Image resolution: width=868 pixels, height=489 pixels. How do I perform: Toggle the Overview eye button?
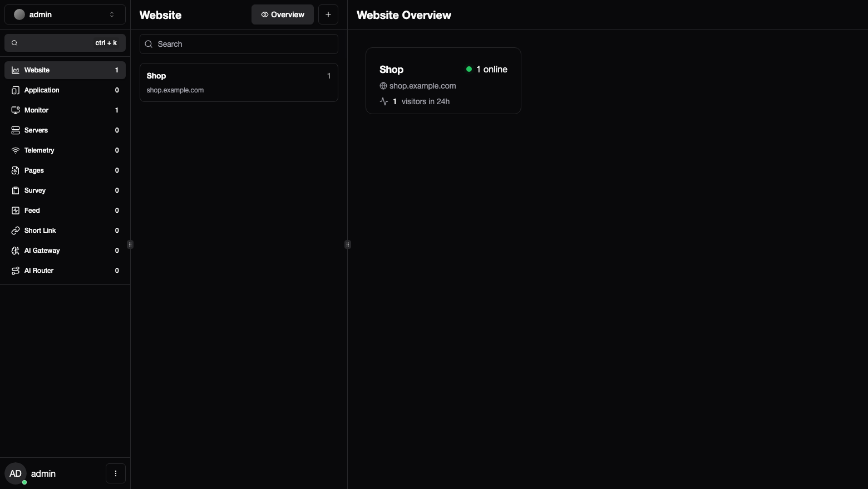click(283, 14)
